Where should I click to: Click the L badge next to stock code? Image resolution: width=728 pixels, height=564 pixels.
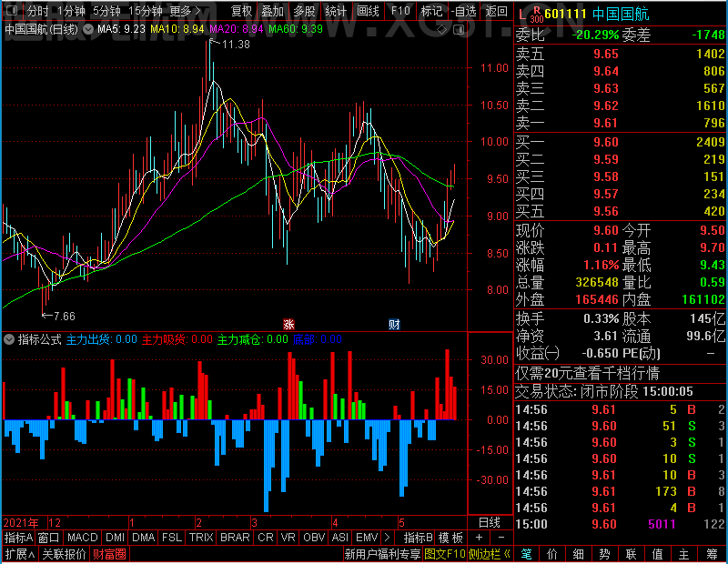click(522, 15)
